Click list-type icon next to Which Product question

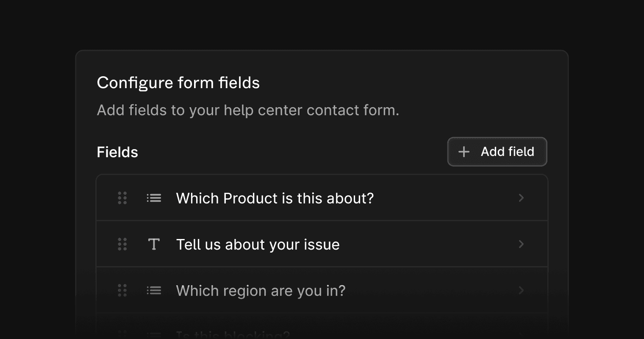pos(154,198)
